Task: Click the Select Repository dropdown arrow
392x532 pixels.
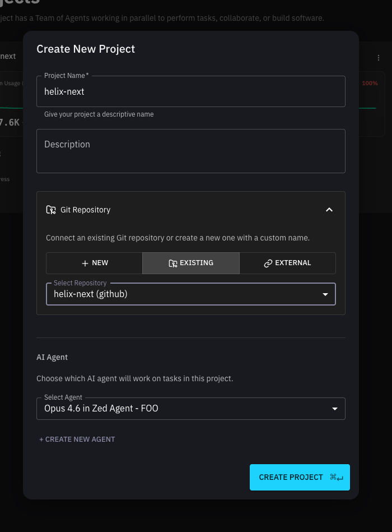Action: tap(325, 294)
